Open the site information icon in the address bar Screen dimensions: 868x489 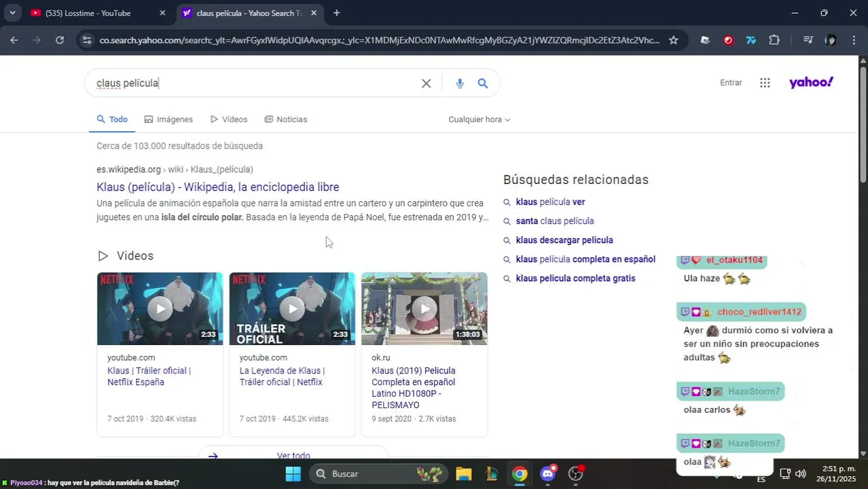86,40
